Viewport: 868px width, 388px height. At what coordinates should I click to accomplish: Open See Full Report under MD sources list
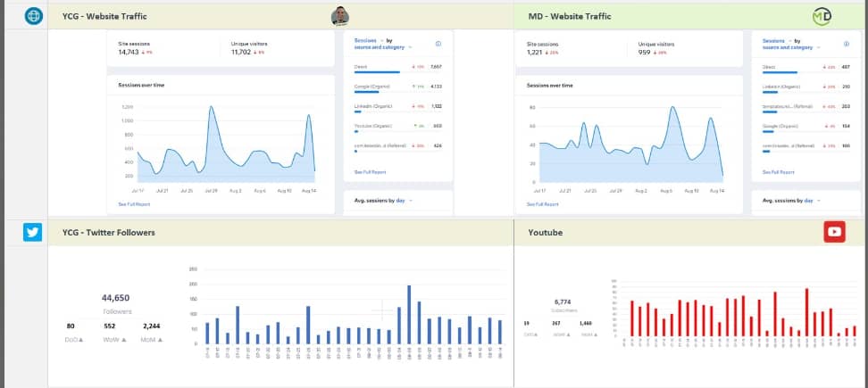(778, 172)
